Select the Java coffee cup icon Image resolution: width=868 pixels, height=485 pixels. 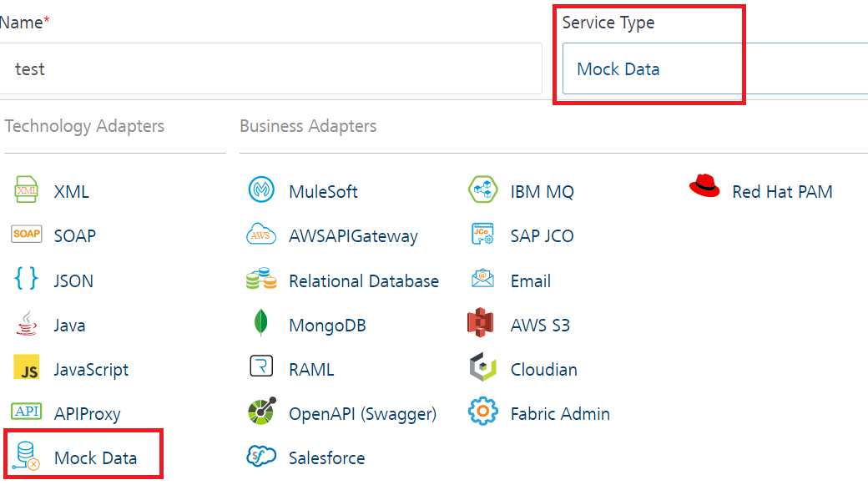[27, 324]
